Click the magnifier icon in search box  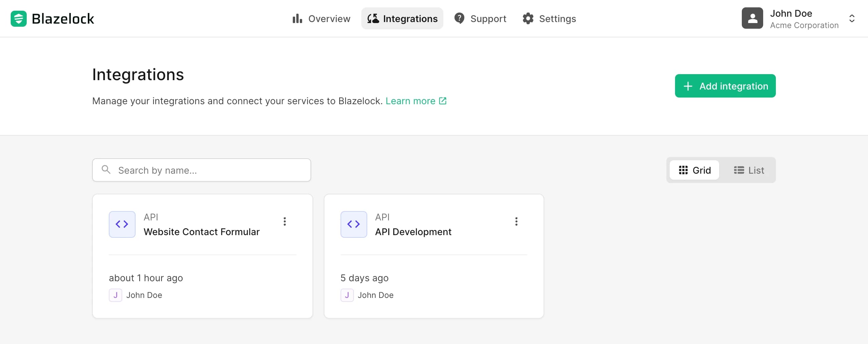click(x=106, y=170)
